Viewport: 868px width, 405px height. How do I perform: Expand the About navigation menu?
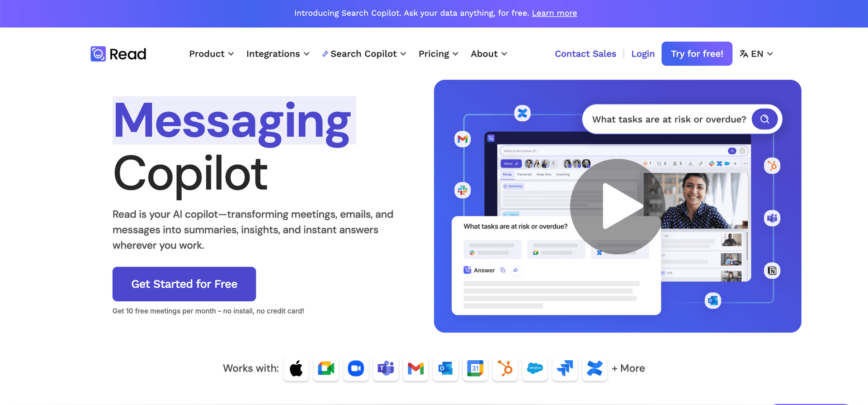tap(489, 54)
